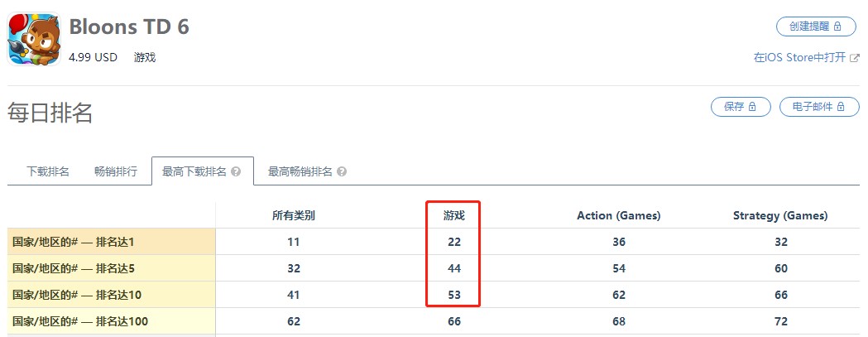Click the 电子邮件 button
Screen dimensions: 868x337
(819, 107)
